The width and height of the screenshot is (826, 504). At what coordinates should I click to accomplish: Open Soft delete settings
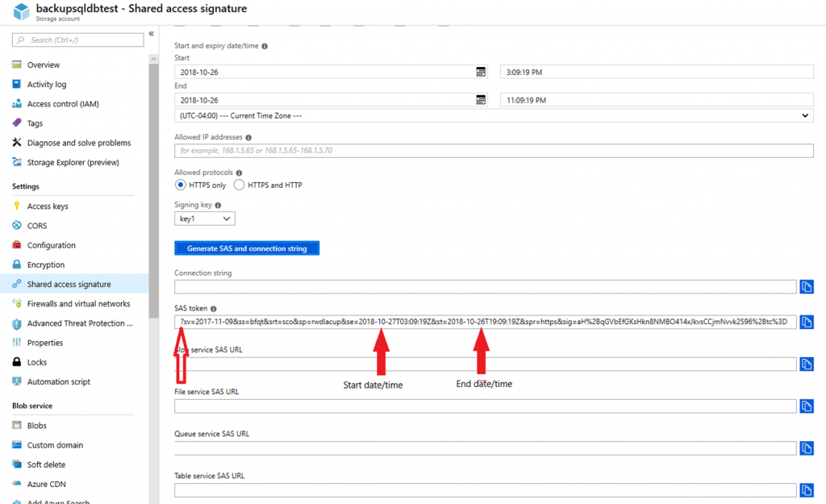point(46,464)
